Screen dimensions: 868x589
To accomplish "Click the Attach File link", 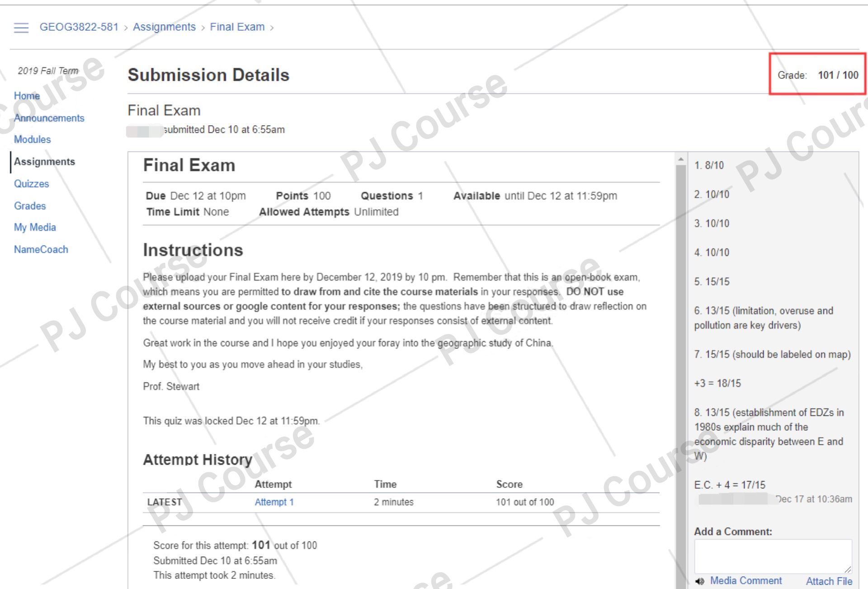I will [829, 581].
